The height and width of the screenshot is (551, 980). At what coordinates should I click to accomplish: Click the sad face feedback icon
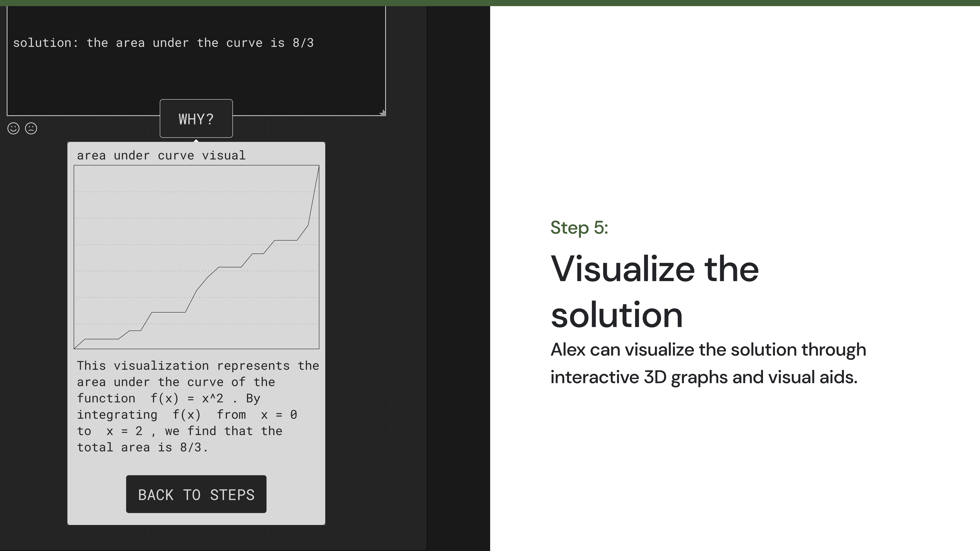31,129
